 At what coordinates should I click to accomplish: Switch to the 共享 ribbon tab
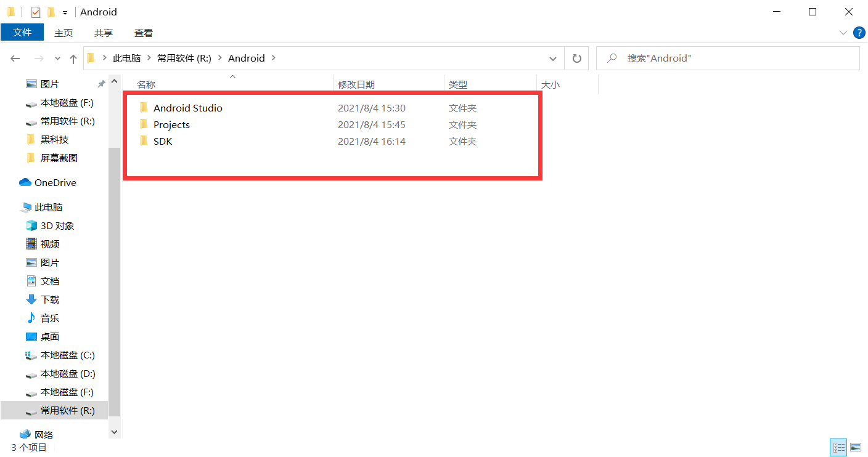[x=104, y=33]
